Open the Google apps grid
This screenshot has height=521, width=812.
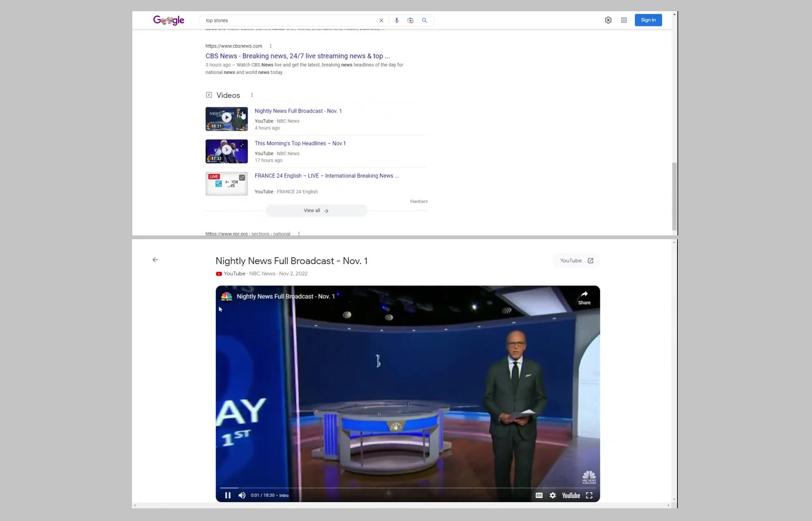624,20
